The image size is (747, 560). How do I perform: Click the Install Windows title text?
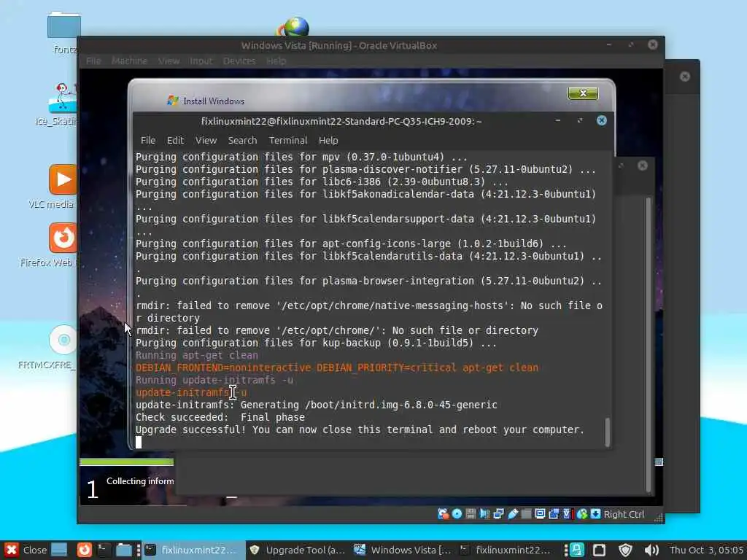coord(214,101)
